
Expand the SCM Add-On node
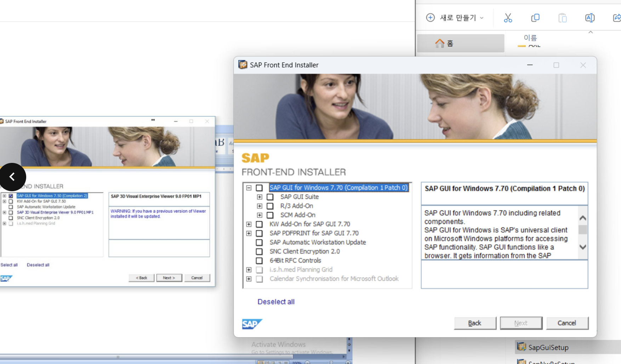click(x=260, y=215)
